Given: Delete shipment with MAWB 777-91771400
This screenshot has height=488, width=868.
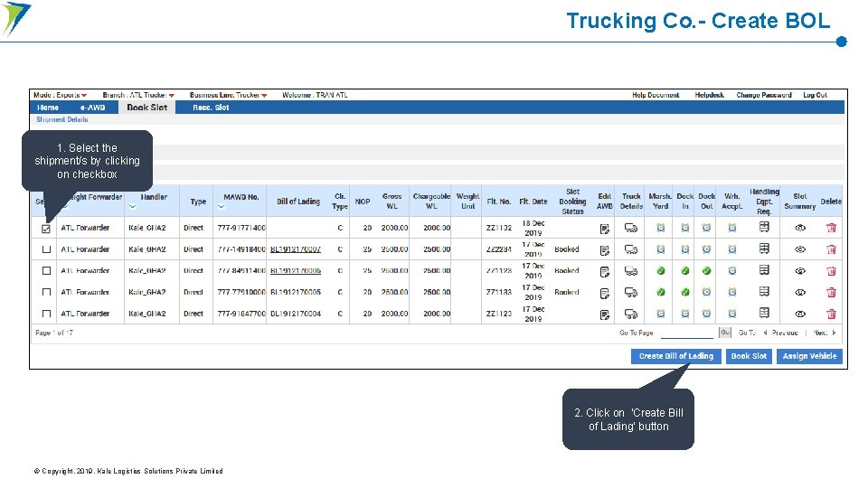Looking at the screenshot, I should 831,228.
